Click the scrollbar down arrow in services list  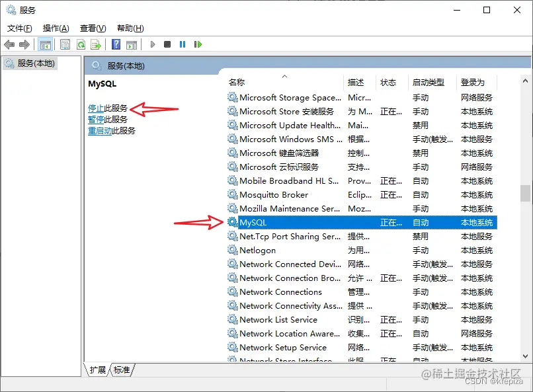pyautogui.click(x=525, y=356)
